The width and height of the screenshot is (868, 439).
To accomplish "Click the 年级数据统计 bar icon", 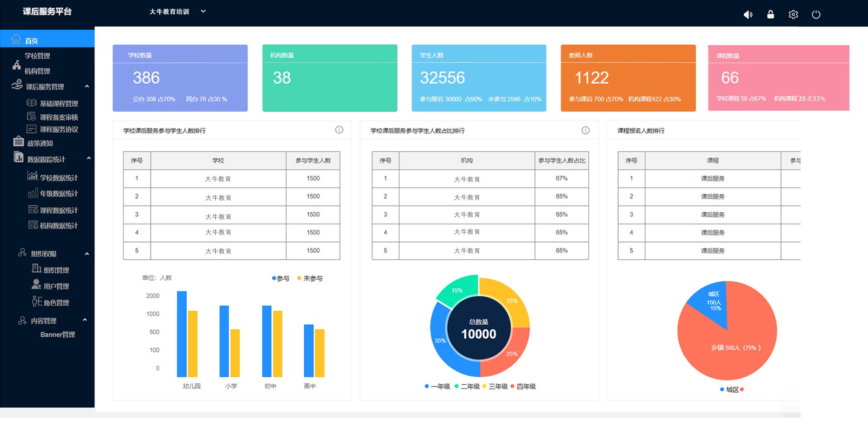I will coord(33,193).
